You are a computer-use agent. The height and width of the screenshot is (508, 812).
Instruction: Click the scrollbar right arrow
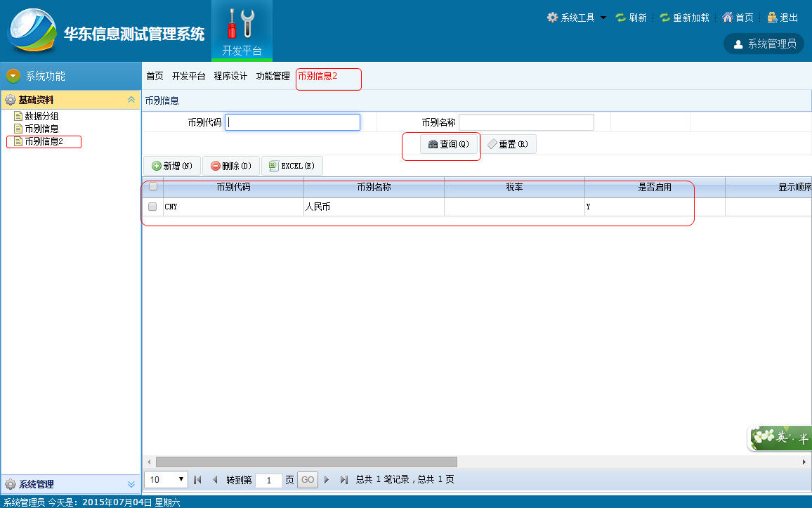tap(804, 462)
